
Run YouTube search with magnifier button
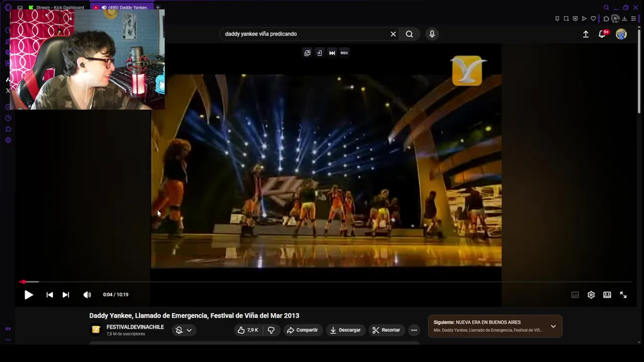point(409,34)
